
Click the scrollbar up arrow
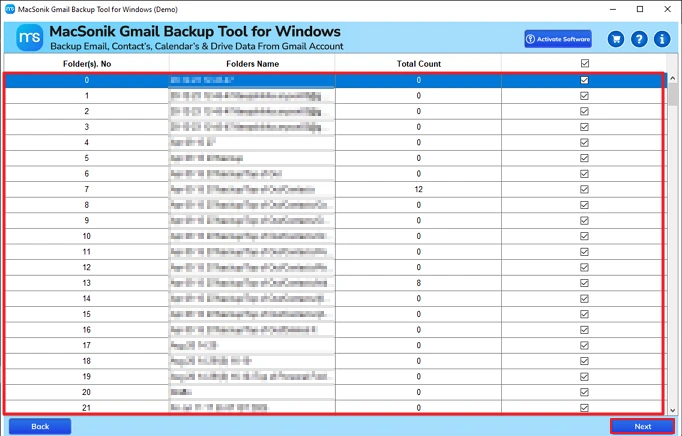point(674,78)
